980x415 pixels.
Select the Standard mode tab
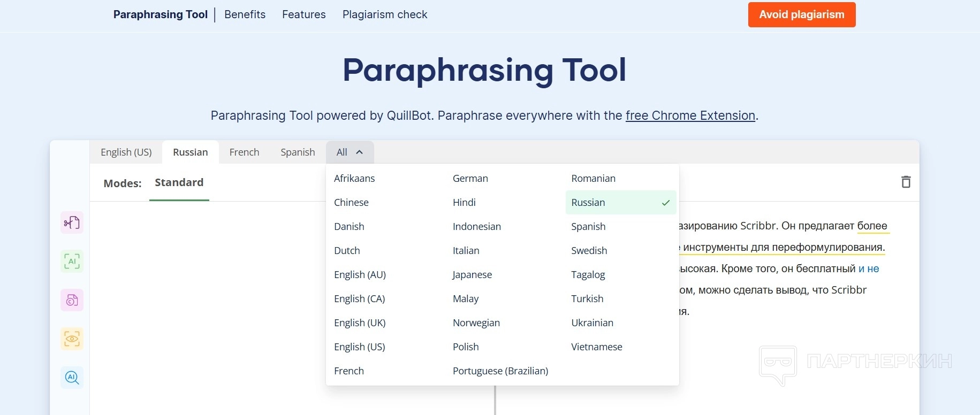(179, 183)
